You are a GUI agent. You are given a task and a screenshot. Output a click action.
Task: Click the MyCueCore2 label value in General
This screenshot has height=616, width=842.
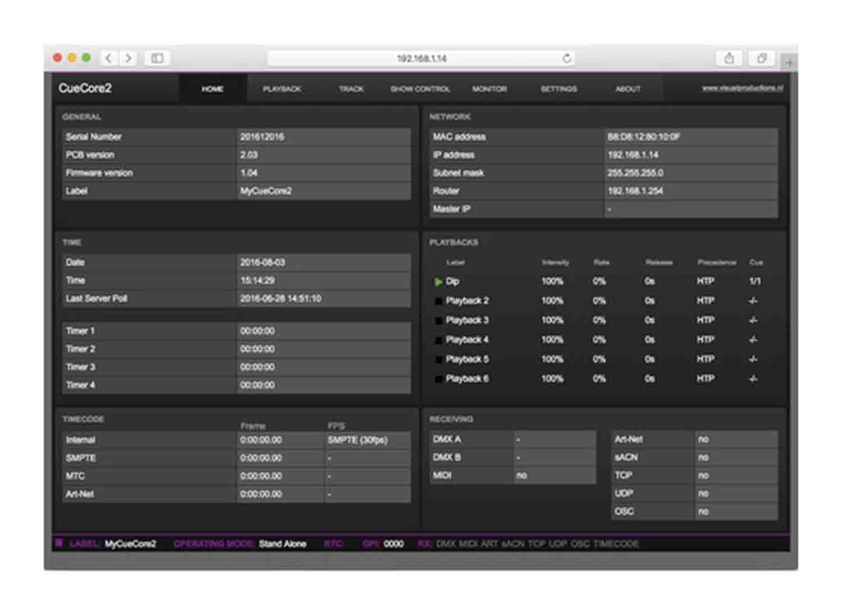266,191
